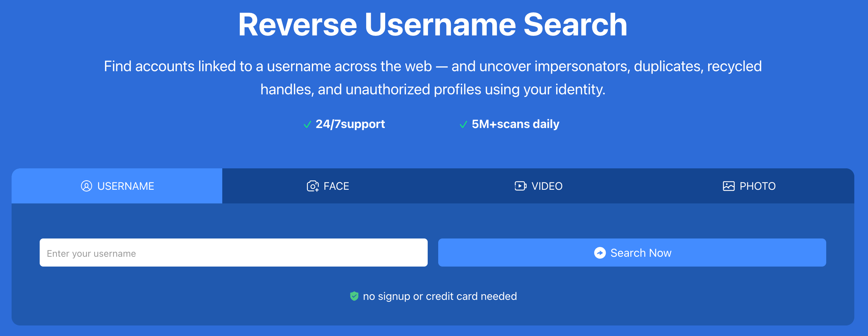868x336 pixels.
Task: Click the user profile icon on USERNAME tab
Action: (x=86, y=186)
